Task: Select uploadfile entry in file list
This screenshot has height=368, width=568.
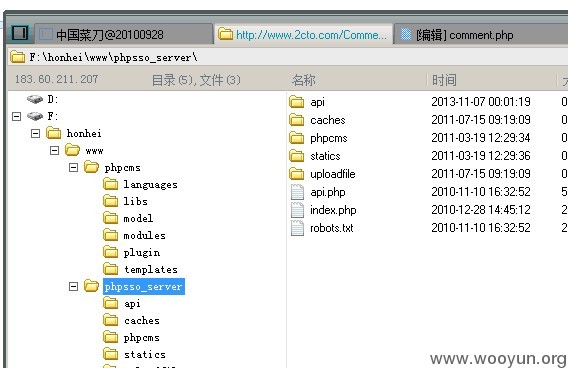Action: click(333, 174)
